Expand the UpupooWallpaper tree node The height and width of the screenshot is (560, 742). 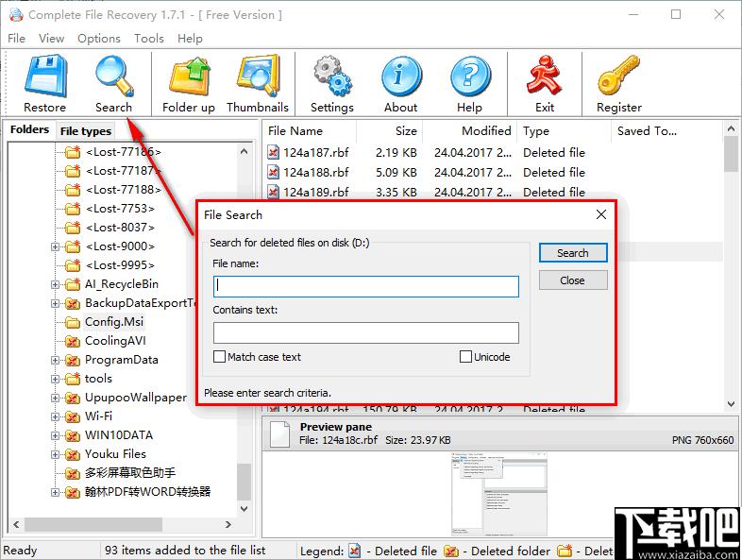56,399
